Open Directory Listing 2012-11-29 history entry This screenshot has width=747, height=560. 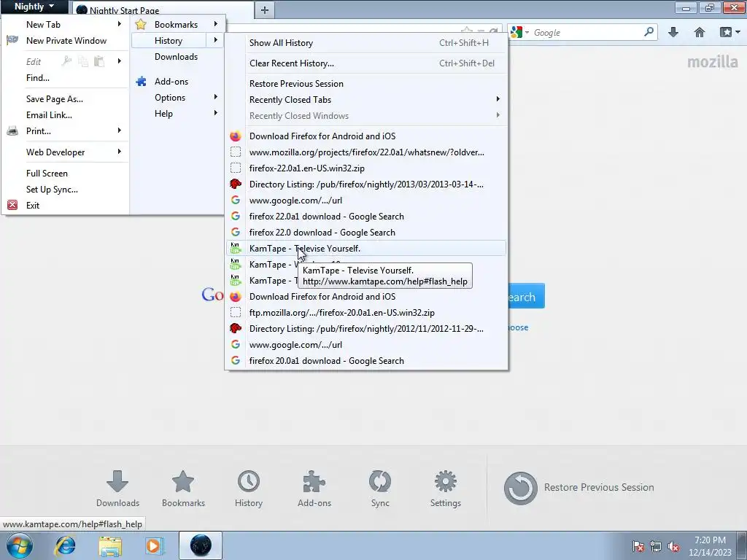click(x=366, y=329)
